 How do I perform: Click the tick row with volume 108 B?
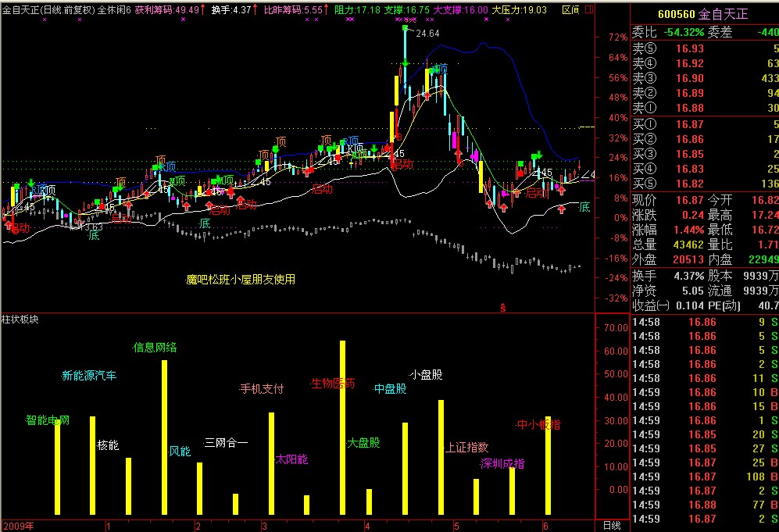(x=705, y=477)
